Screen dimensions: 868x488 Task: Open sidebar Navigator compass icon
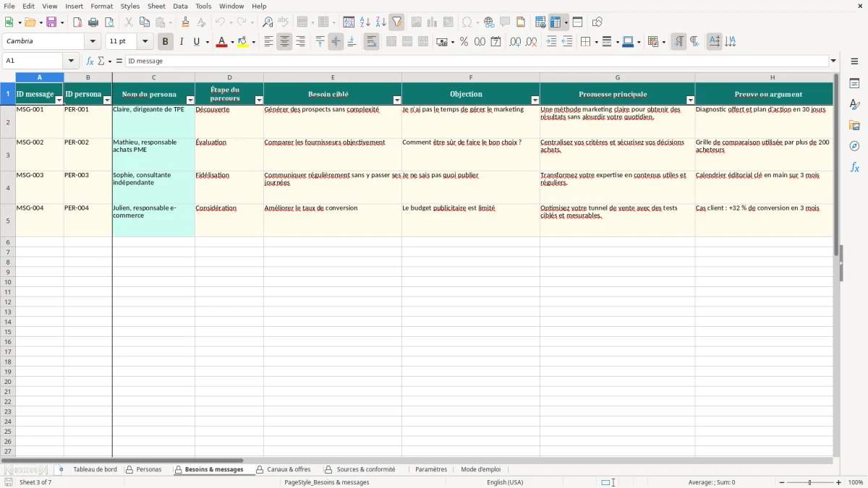(x=854, y=146)
